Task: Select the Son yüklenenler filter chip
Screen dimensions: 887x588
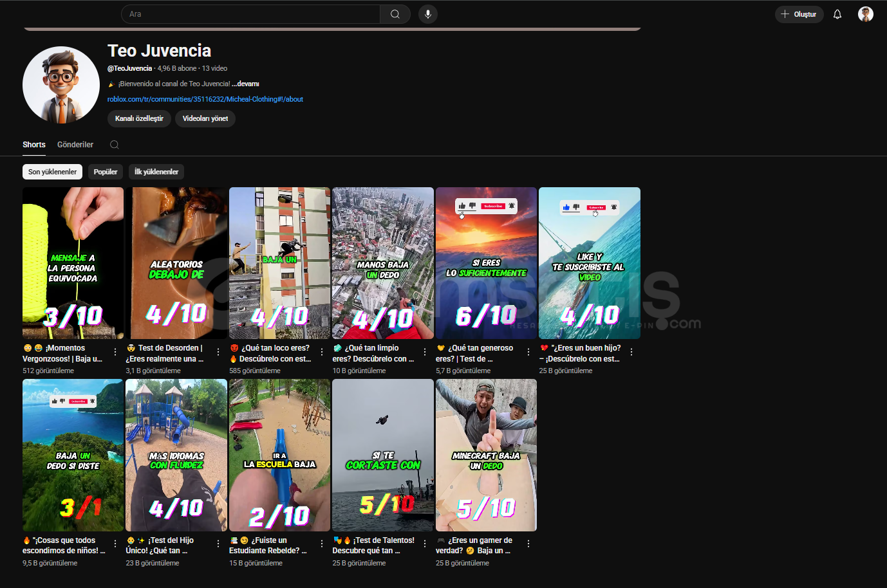Action: tap(52, 172)
